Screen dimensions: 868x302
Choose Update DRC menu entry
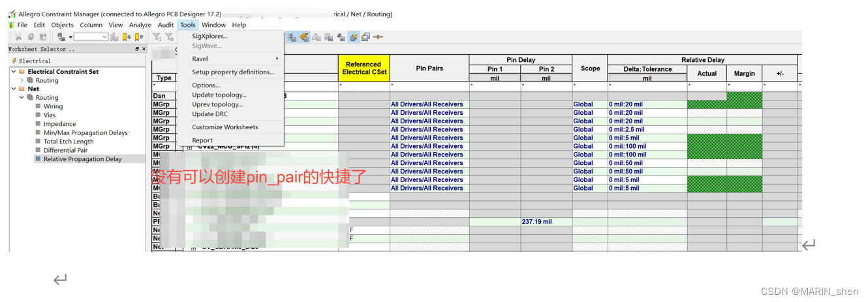click(209, 113)
